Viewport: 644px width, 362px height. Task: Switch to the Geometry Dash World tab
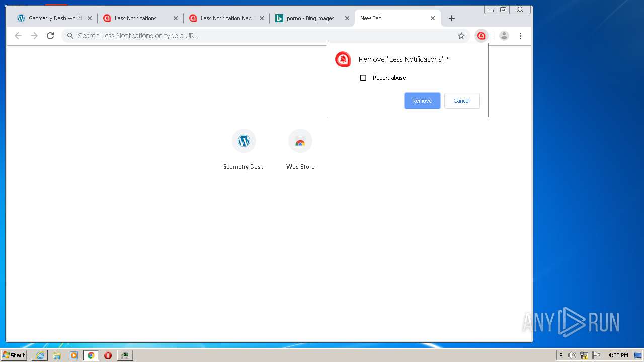click(54, 18)
